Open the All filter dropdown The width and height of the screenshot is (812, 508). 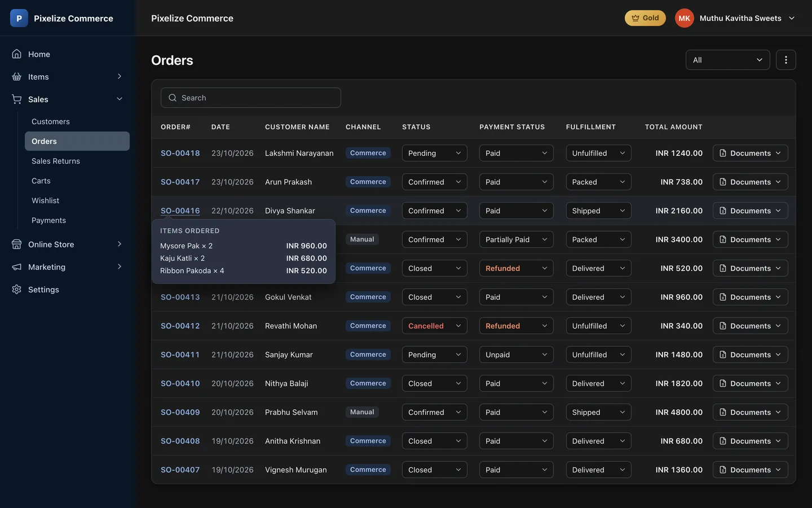[727, 60]
